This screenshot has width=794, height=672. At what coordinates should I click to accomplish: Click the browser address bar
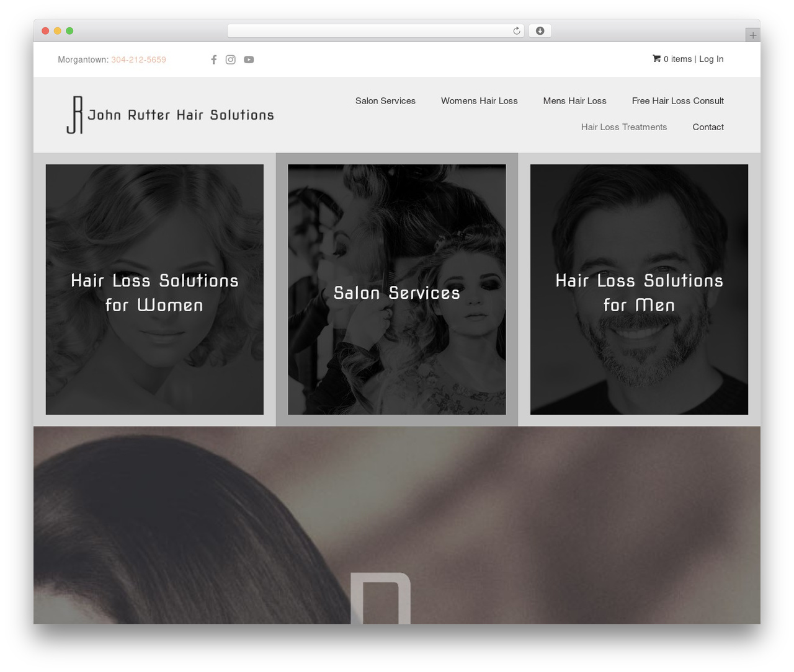(x=375, y=31)
